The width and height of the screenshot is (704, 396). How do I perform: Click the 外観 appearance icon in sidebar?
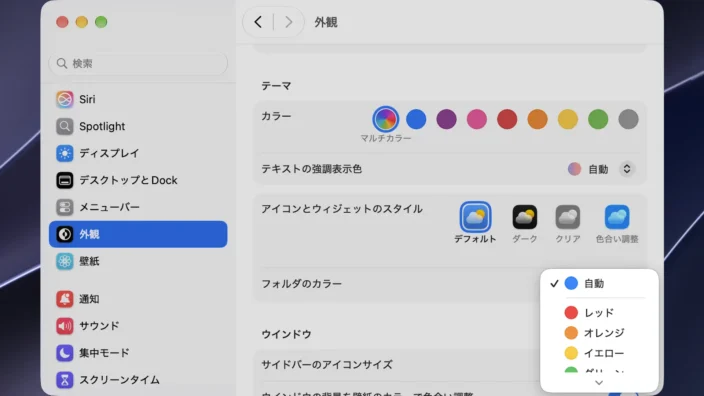tap(65, 234)
